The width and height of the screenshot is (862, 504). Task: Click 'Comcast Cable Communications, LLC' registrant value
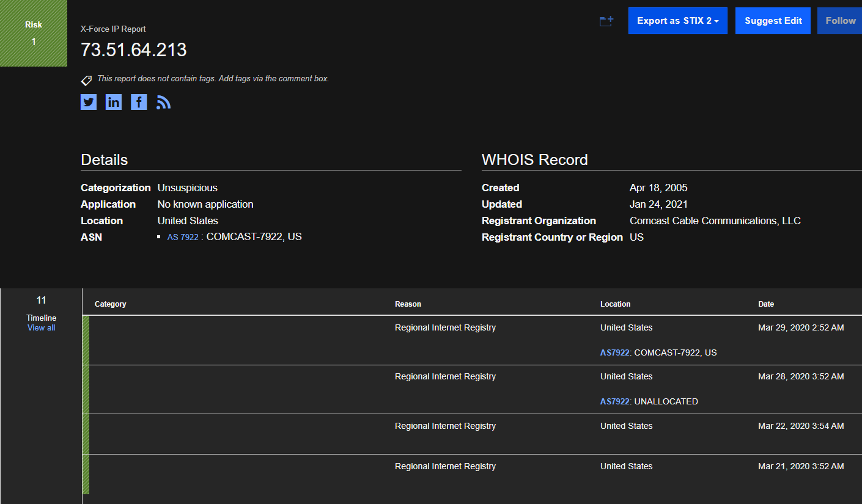[715, 221]
